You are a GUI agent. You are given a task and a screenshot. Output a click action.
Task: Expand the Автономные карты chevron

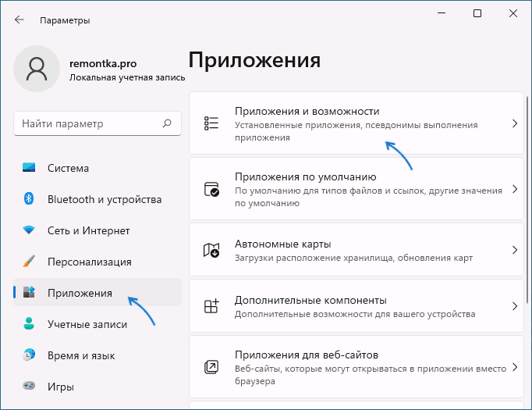(515, 250)
